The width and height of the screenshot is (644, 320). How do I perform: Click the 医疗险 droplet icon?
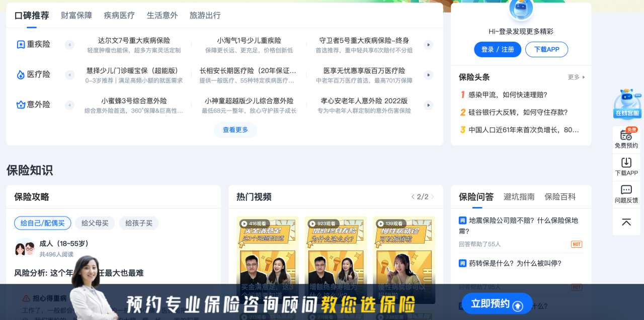click(21, 75)
